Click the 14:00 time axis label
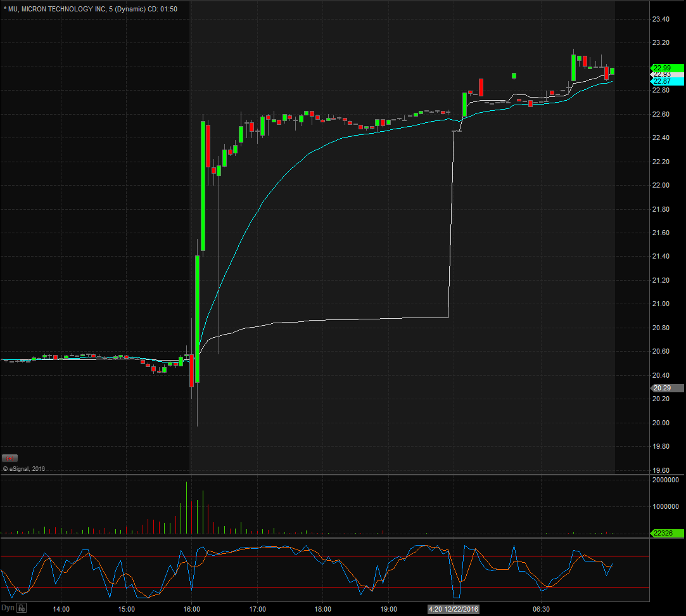This screenshot has height=616, width=686. tap(61, 609)
